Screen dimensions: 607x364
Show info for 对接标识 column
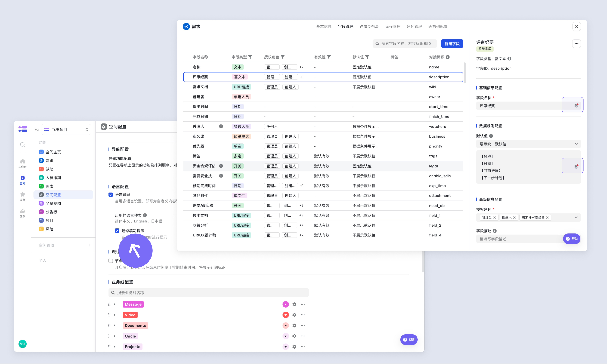448,57
